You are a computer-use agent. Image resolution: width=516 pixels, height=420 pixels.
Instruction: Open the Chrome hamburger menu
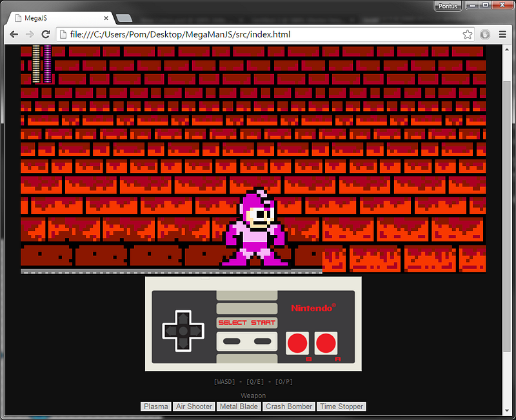pos(502,34)
